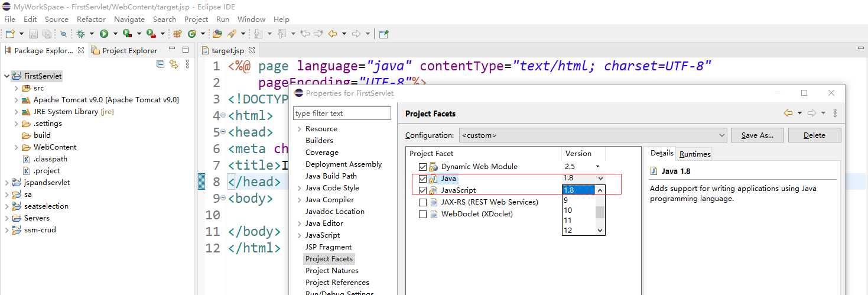Select the Details tab
The height and width of the screenshot is (295, 868).
(662, 153)
